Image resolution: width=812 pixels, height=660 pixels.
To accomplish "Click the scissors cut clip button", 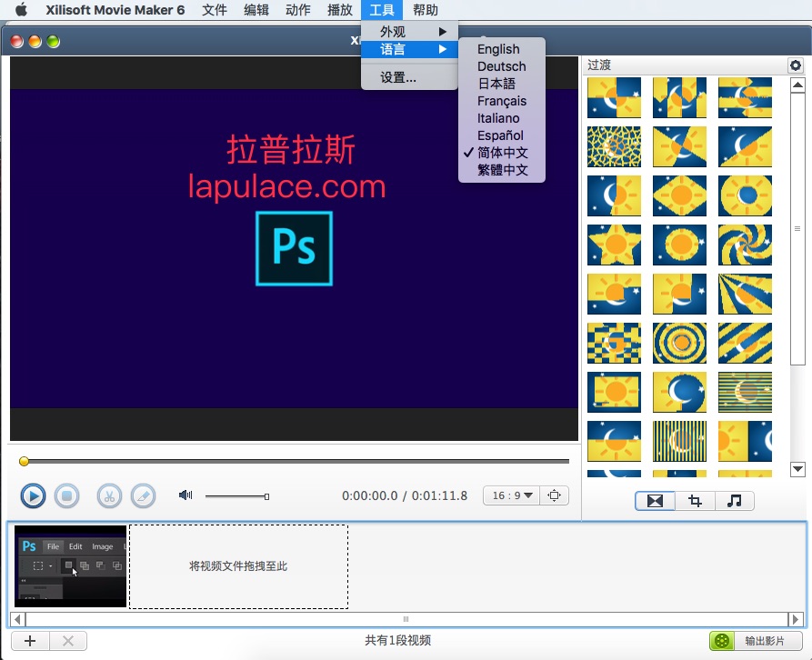I will pyautogui.click(x=109, y=495).
